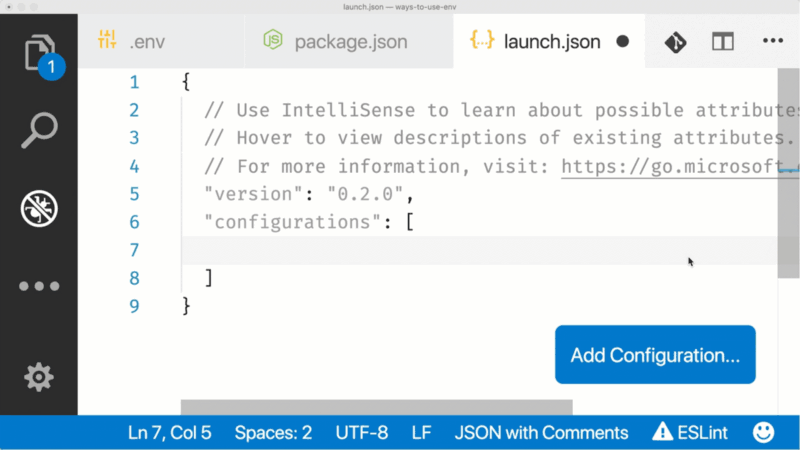Open the Search view in sidebar

point(39,130)
